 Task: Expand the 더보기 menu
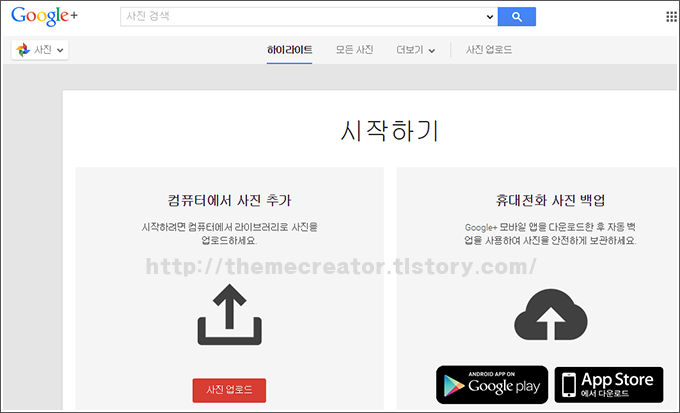(415, 50)
